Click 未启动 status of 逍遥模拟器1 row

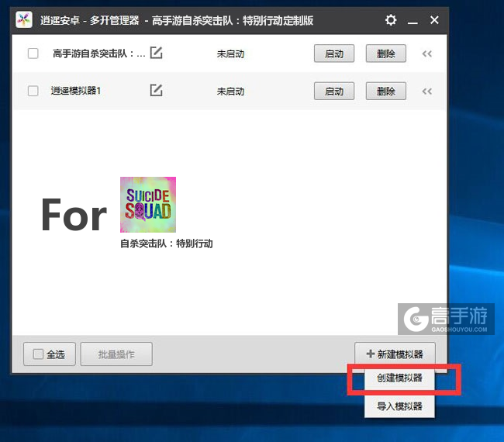point(230,92)
